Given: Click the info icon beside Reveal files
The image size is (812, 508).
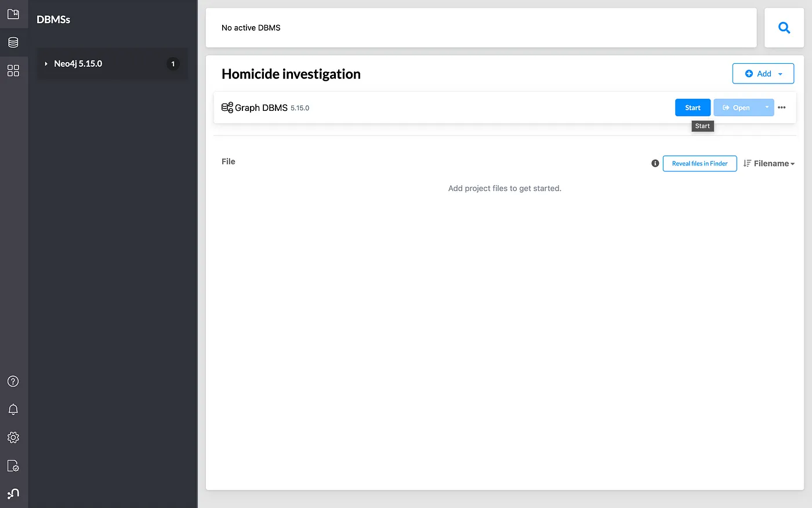Looking at the screenshot, I should pos(655,164).
